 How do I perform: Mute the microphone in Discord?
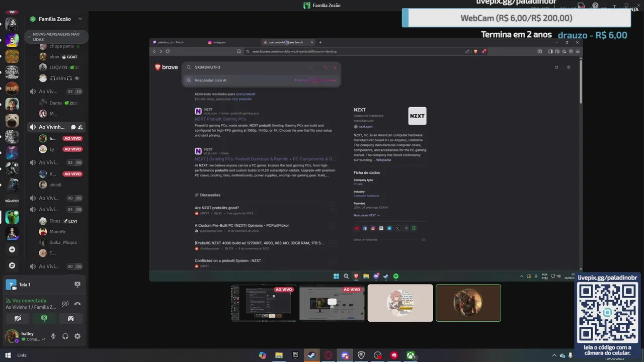(x=53, y=336)
